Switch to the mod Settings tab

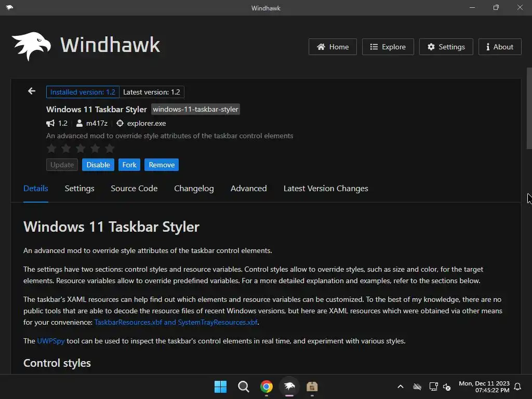coord(79,189)
